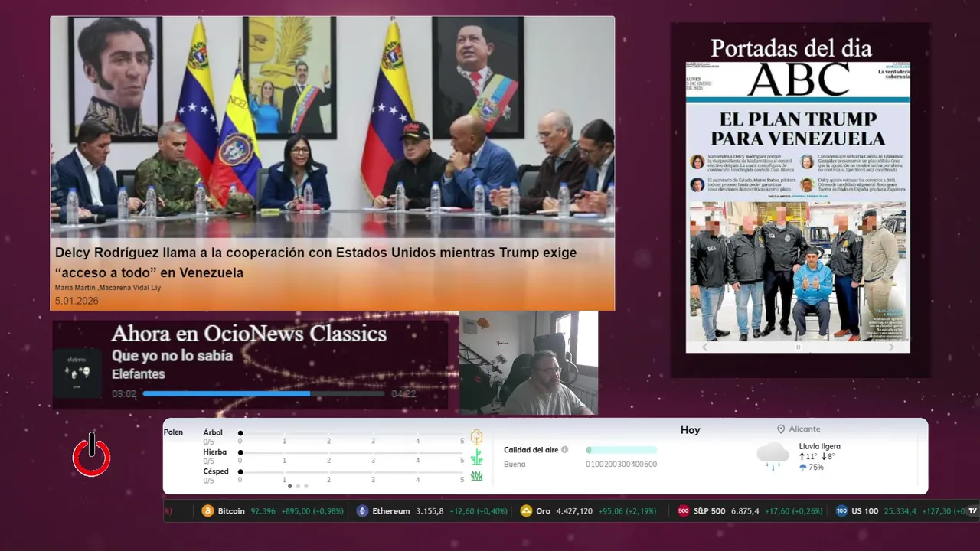Click the 'Buena' air quality value

point(514,465)
